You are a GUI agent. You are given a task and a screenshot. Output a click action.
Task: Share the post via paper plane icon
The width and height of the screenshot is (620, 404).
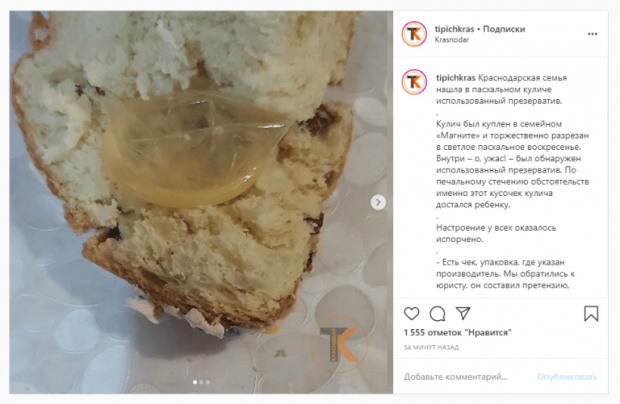(x=463, y=313)
